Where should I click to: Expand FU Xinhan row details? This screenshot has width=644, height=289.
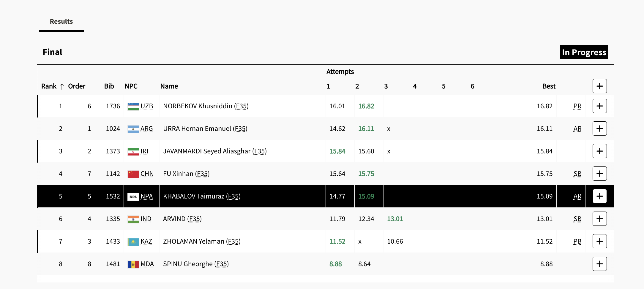coord(599,174)
